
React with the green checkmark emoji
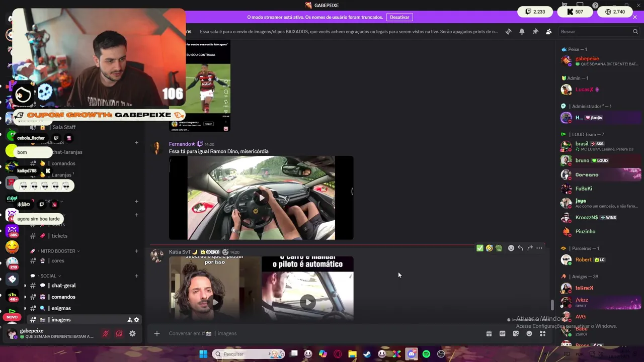click(480, 248)
